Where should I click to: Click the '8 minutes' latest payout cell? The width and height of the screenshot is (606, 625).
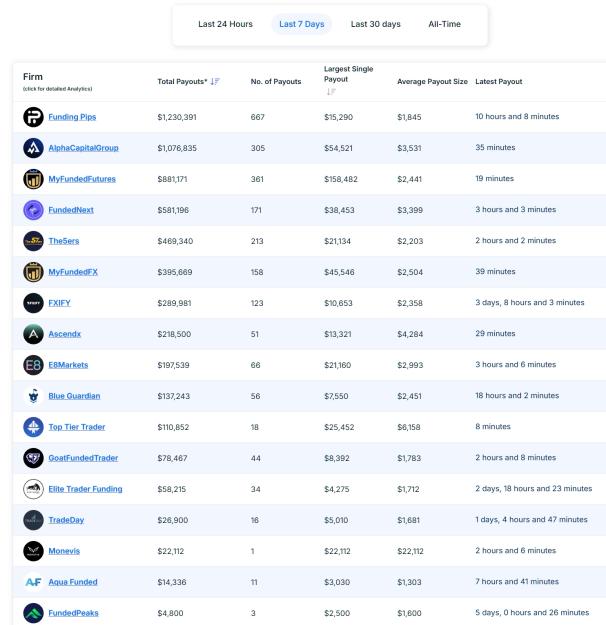click(x=493, y=426)
